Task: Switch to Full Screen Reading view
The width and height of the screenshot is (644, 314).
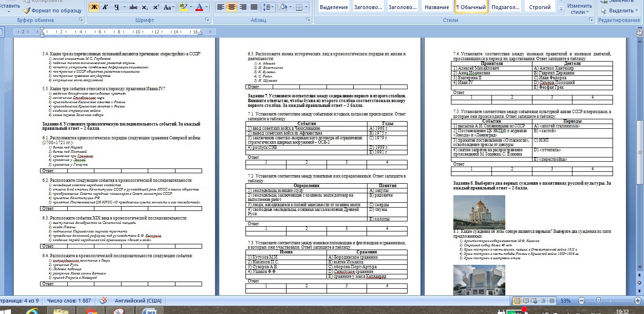Action: [x=525, y=301]
